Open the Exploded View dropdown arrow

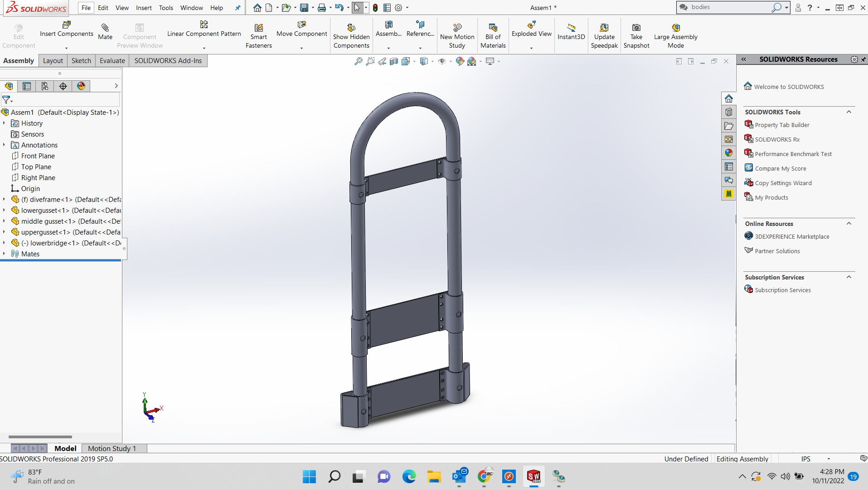pos(532,48)
